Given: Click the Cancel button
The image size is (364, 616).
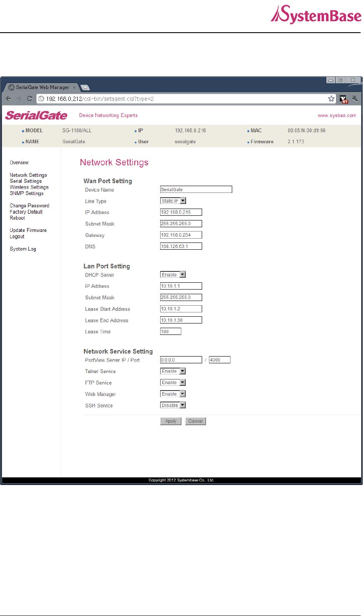Looking at the screenshot, I should 195,421.
